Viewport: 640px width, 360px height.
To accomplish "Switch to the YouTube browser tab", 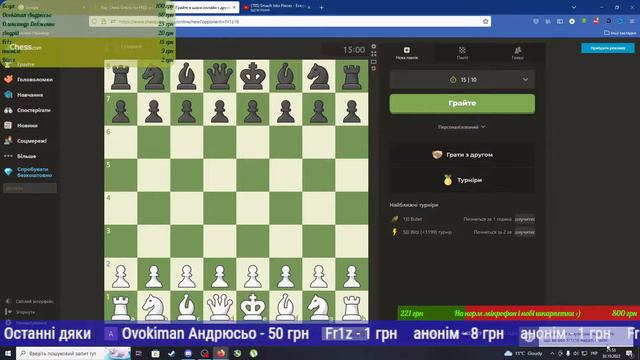I will coord(277,7).
